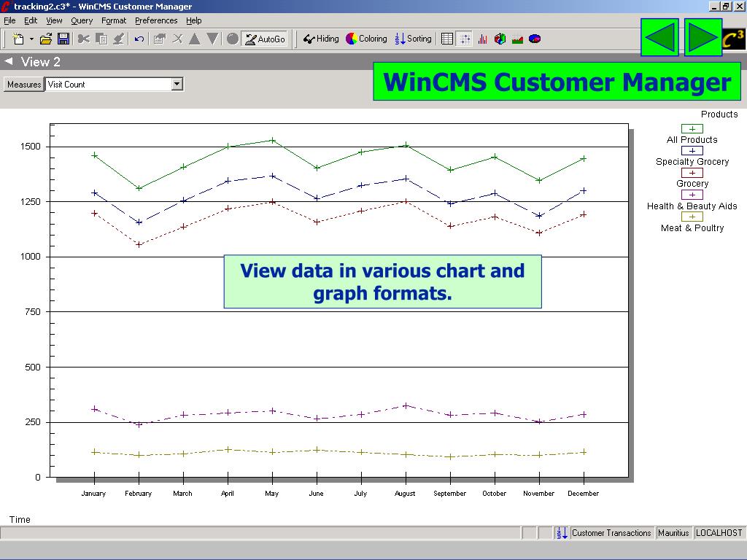747x560 pixels.
Task: Click the left arrow beside View 2
Action: pyautogui.click(x=9, y=61)
